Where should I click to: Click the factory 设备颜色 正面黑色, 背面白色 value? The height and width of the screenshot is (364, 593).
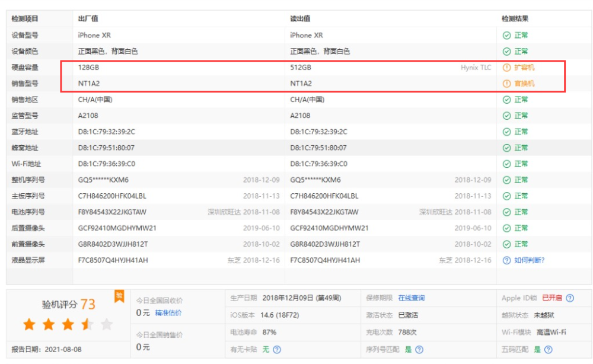point(108,52)
